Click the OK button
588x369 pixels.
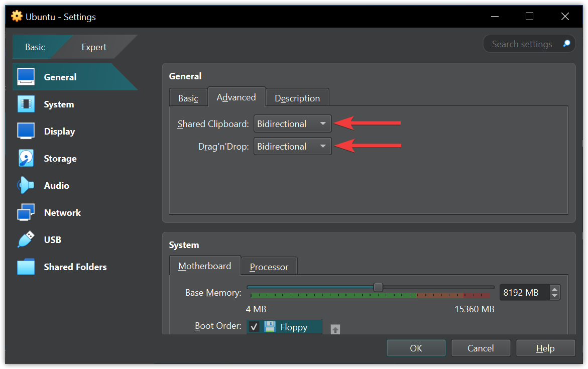(x=416, y=348)
